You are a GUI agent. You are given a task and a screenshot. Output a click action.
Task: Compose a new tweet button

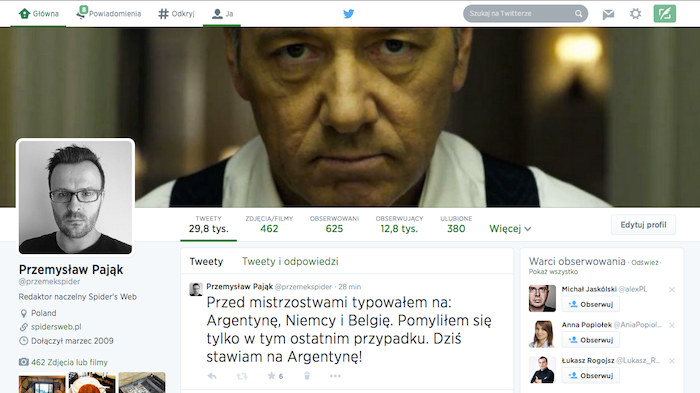pos(665,13)
